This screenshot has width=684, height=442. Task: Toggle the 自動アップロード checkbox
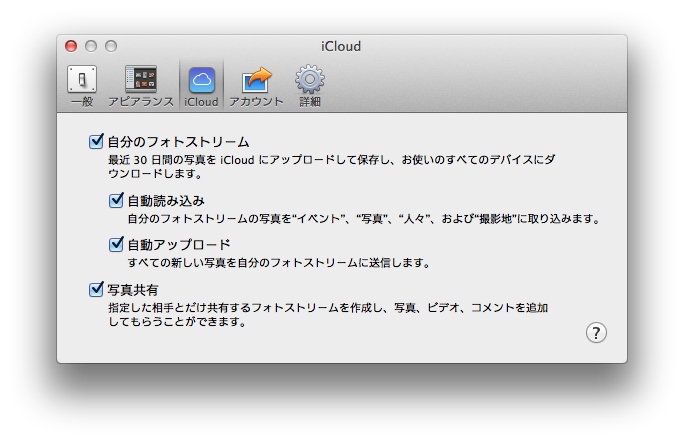point(116,244)
